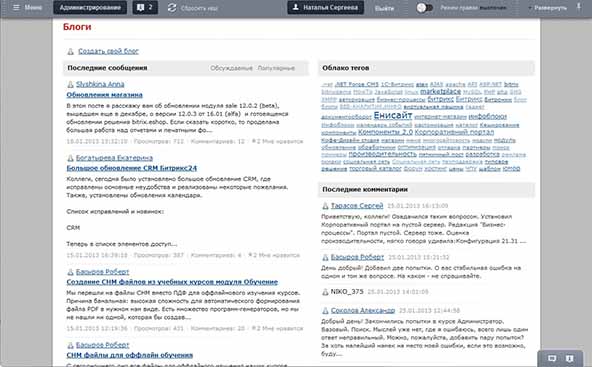Viewport: 592px width, 367px height.
Task: Click avatar icon beside Богатырева Екатерина
Action: 70,158
